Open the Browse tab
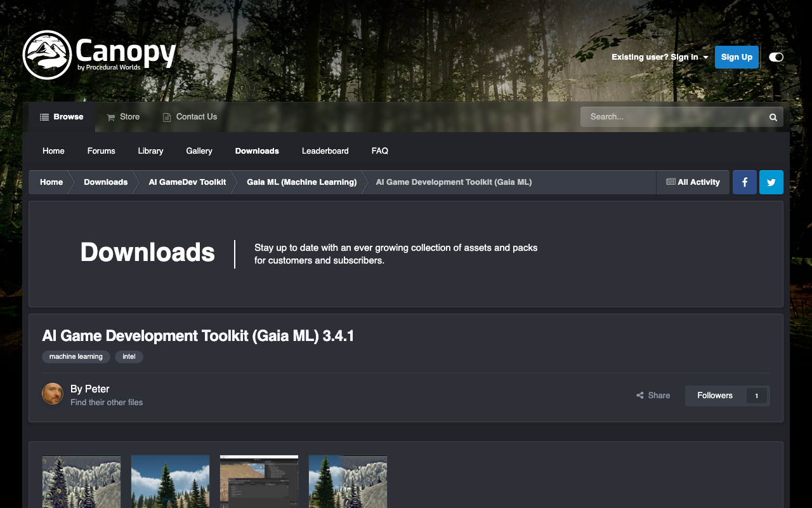Screen dimensions: 812x508 62,117
